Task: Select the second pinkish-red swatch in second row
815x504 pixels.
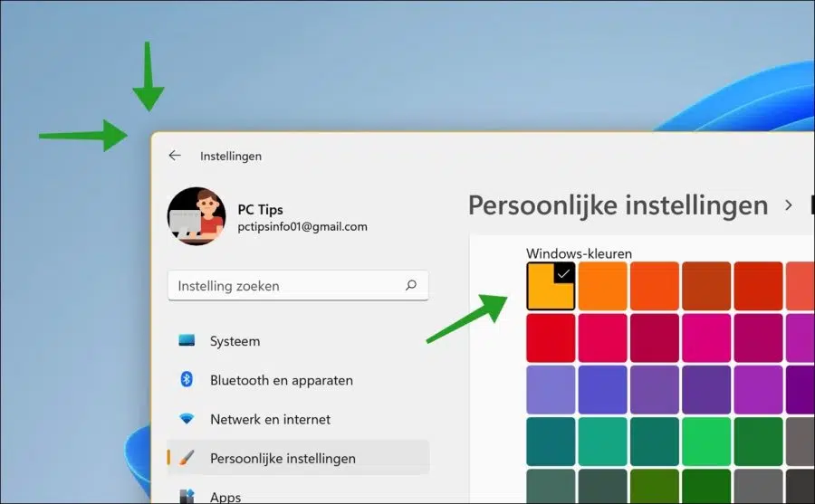Action: 603,338
